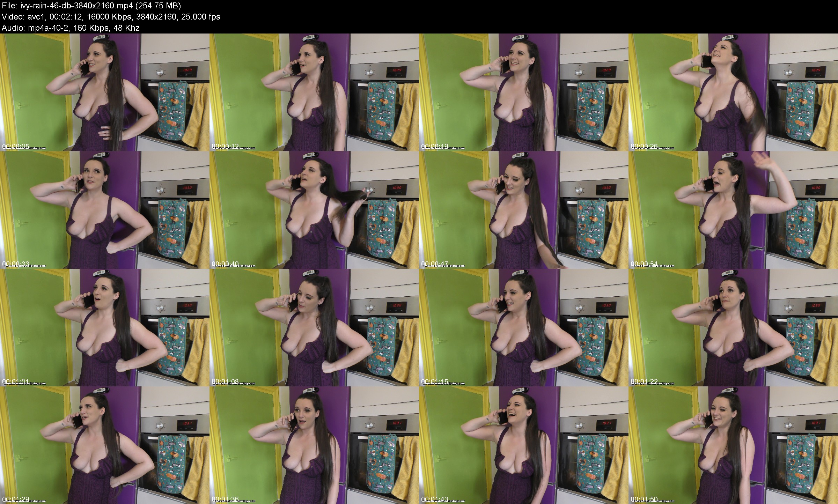Select the 00:01:36 thumbnail
This screenshot has width=838, height=504.
tap(314, 445)
